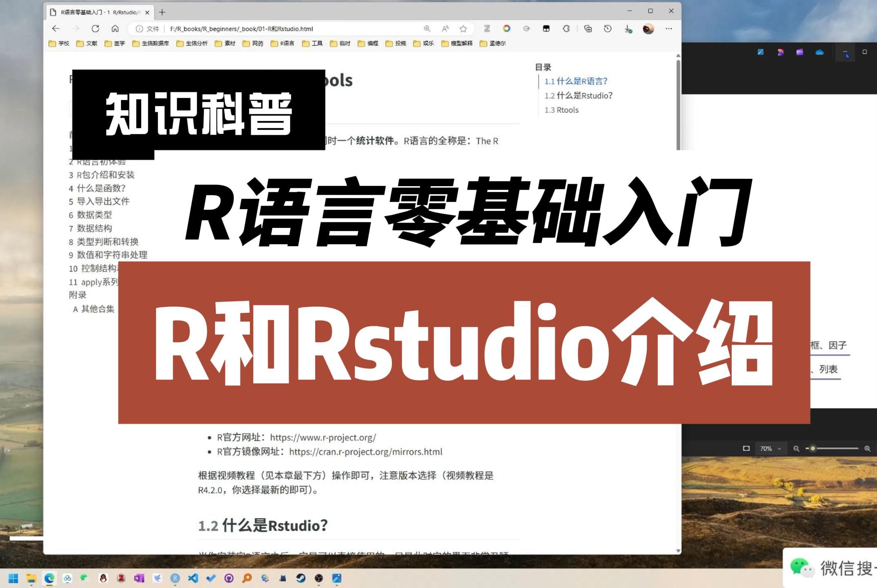The width and height of the screenshot is (877, 588).
Task: Jump to 1.3 Rtools in contents
Action: (x=561, y=110)
